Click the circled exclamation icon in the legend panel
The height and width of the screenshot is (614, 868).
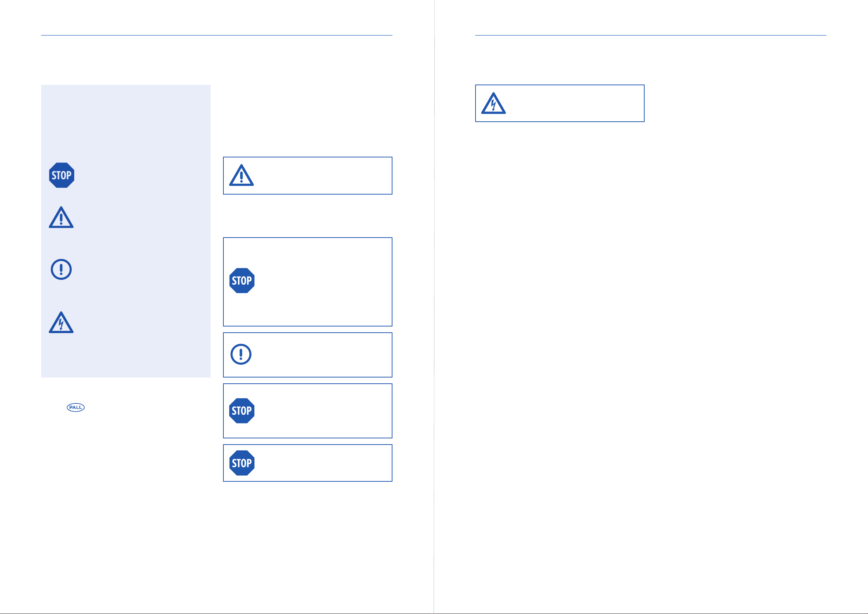61,270
